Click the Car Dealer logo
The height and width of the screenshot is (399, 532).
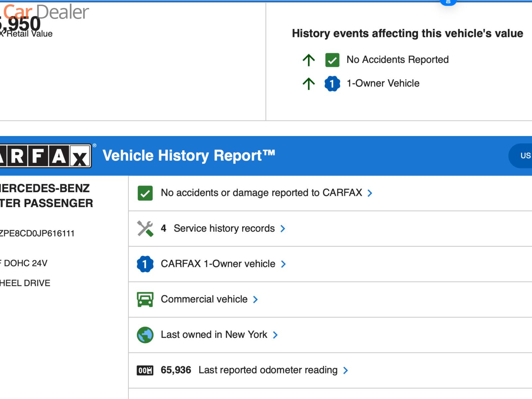46,12
